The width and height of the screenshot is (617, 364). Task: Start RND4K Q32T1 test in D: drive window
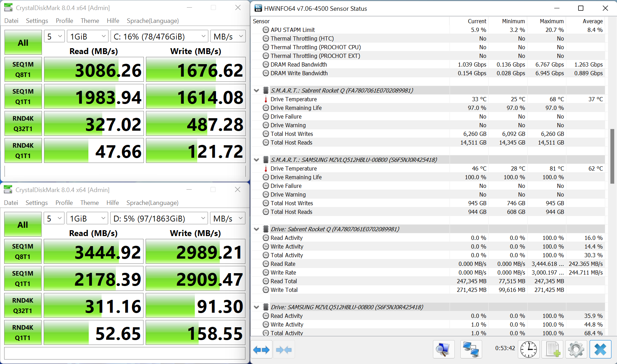point(23,305)
